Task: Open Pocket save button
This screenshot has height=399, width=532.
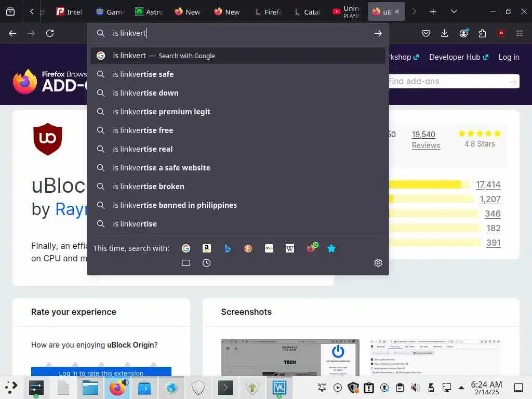Action: coord(426,33)
